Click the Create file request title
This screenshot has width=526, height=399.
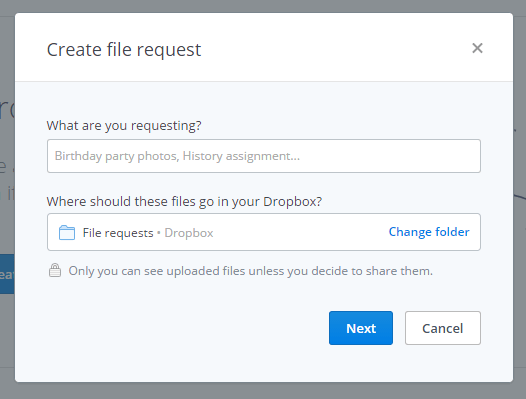point(124,50)
